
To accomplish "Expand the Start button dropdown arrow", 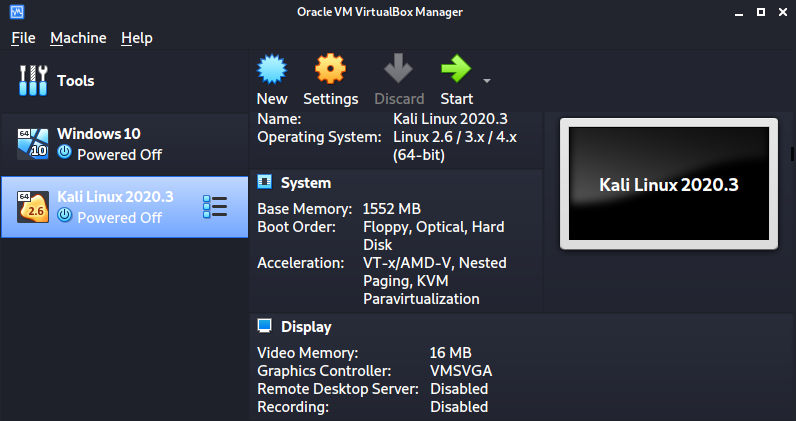I will click(x=487, y=80).
